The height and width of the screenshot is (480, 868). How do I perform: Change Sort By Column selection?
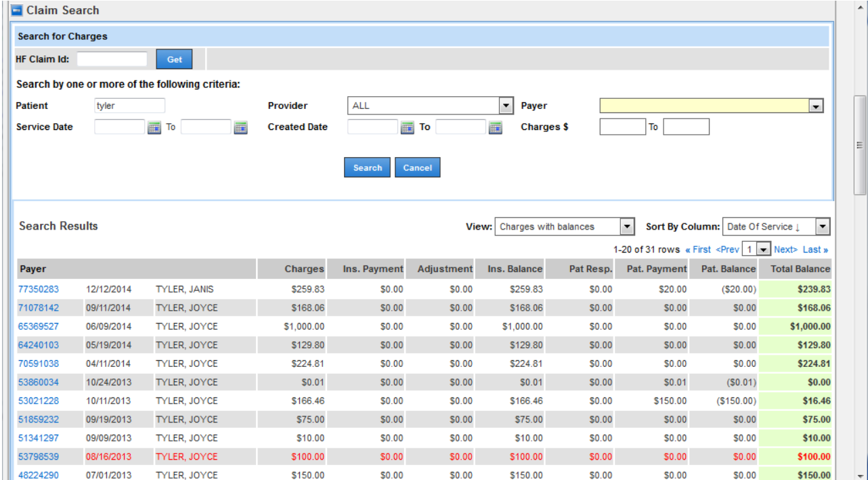(822, 227)
